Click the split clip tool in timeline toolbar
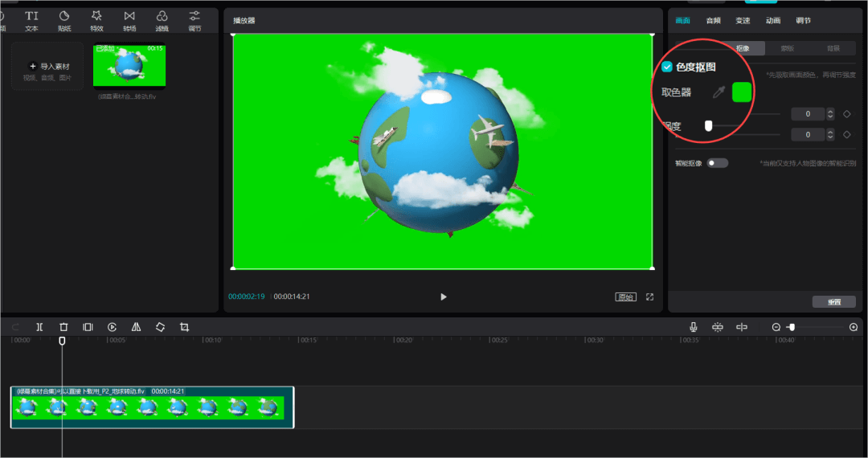This screenshot has width=868, height=458. point(39,327)
